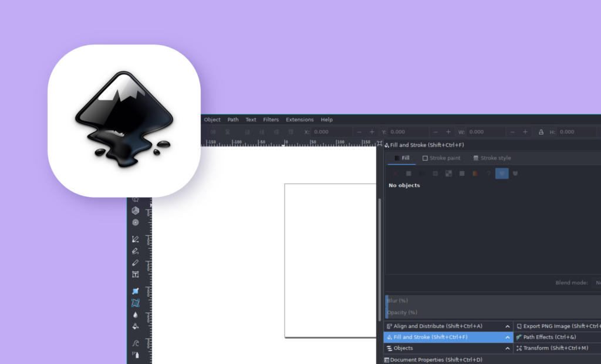Click the X coordinate input field
This screenshot has height=364, width=601.
(332, 132)
